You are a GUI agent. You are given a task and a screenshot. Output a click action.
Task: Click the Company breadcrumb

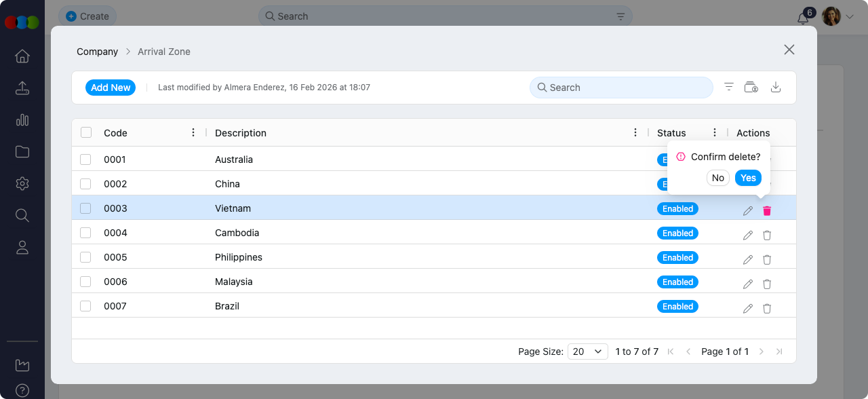(x=97, y=52)
